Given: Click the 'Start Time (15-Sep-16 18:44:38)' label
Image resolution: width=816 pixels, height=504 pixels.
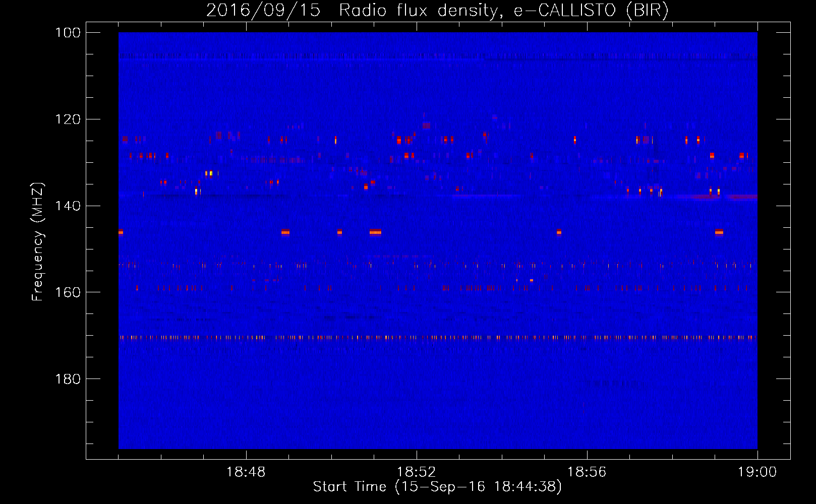Looking at the screenshot, I should [437, 487].
